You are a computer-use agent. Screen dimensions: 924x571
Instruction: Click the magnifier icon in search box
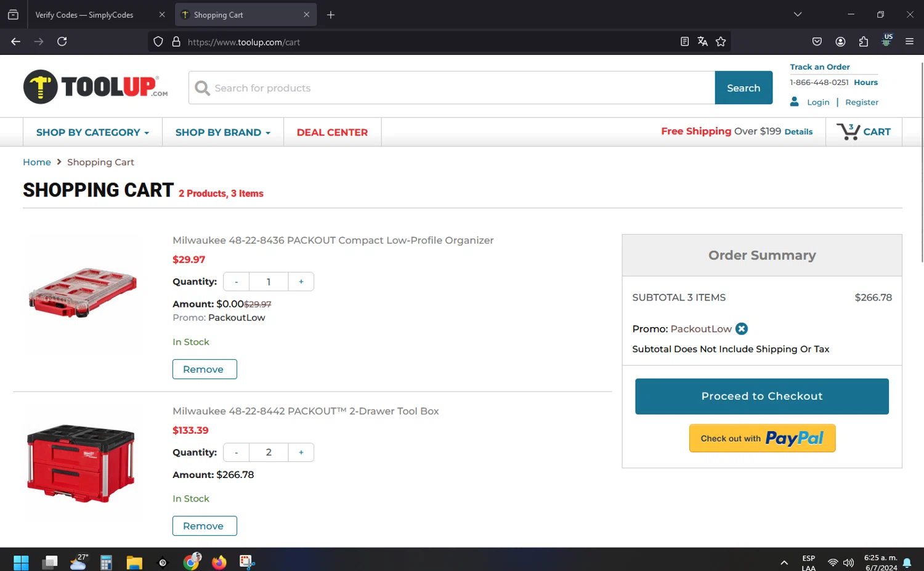click(x=202, y=88)
